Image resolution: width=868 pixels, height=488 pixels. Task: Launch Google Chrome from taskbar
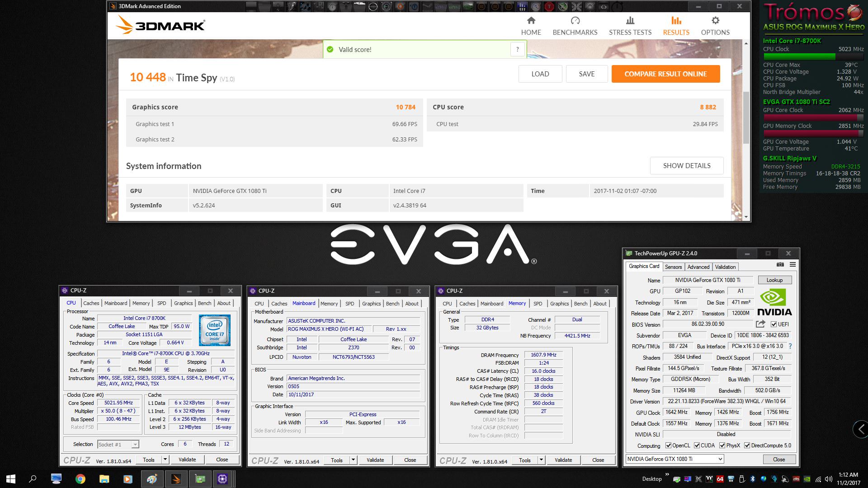tap(80, 479)
